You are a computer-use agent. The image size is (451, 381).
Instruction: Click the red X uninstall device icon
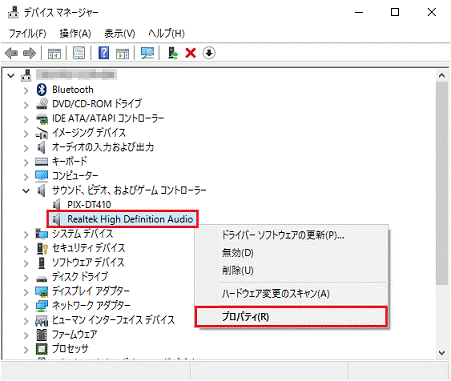point(191,53)
